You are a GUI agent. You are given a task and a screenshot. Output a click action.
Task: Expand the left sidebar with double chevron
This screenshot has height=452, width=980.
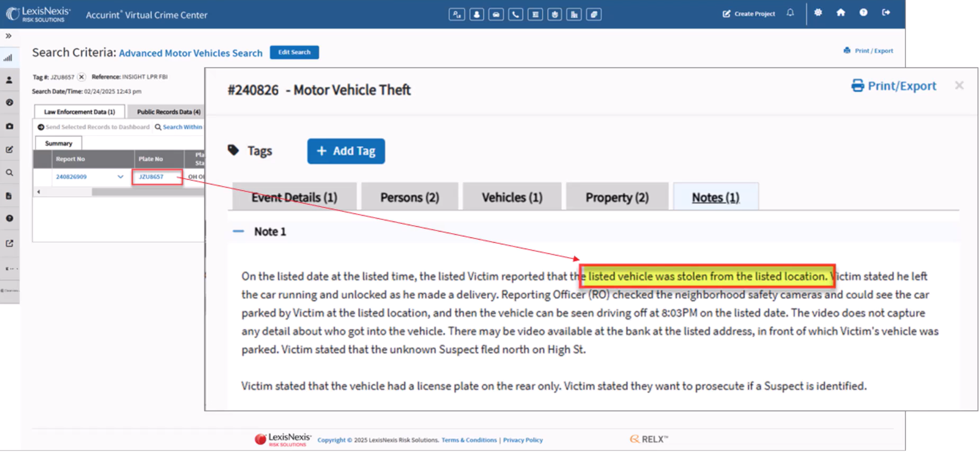pyautogui.click(x=8, y=36)
